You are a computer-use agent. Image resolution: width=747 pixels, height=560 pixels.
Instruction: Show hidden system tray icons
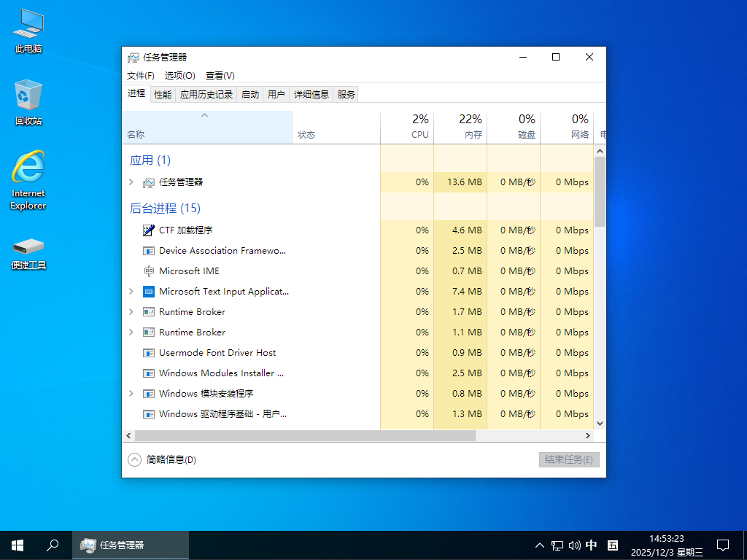coord(540,545)
